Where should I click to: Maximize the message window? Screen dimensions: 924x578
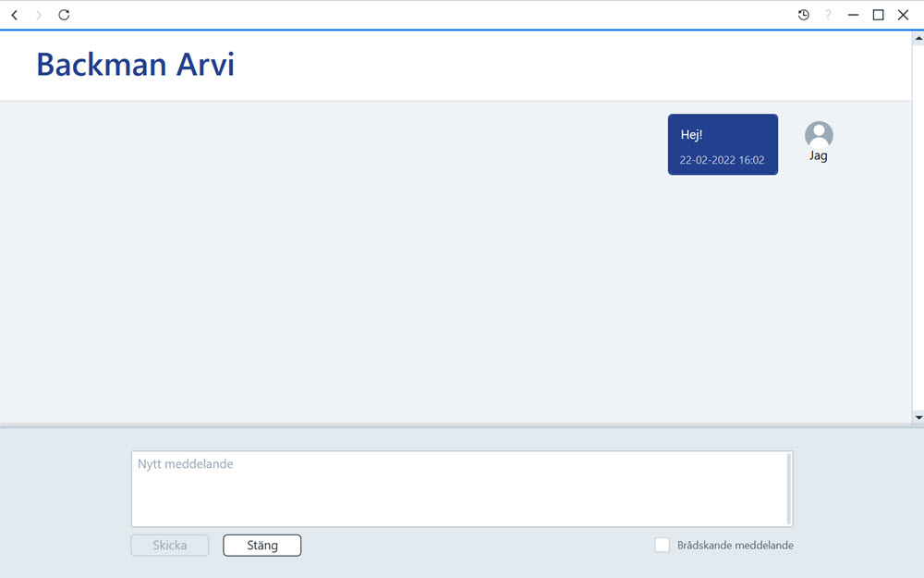click(x=878, y=15)
